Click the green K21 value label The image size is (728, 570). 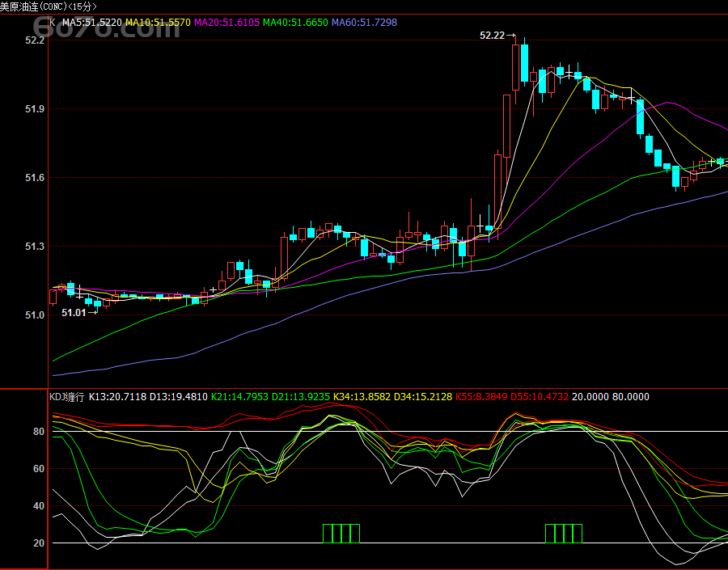pyautogui.click(x=240, y=397)
